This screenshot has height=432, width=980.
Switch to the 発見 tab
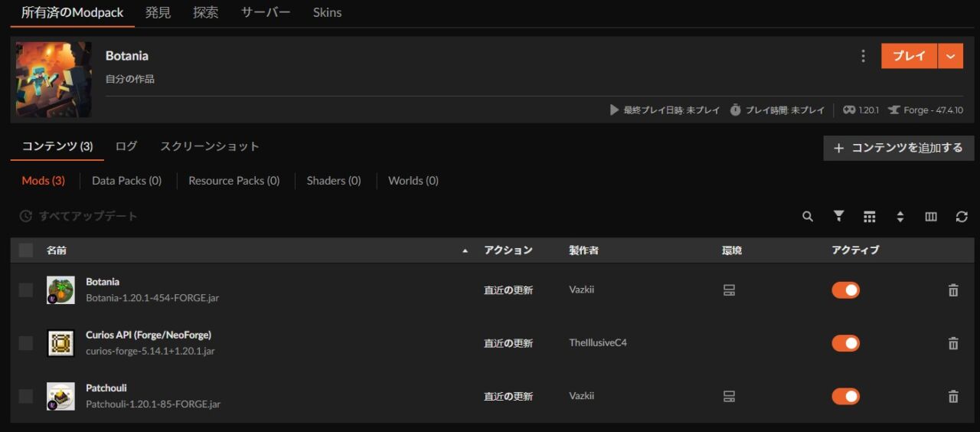pyautogui.click(x=158, y=13)
